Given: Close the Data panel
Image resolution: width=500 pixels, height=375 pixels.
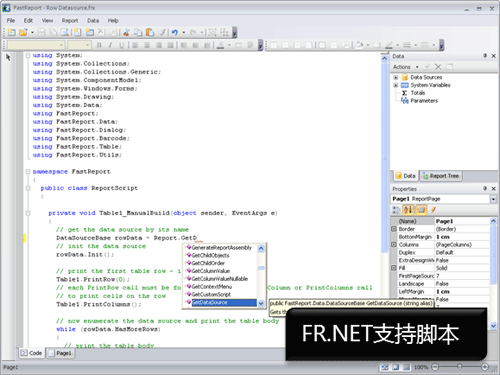Looking at the screenshot, I should (494, 56).
